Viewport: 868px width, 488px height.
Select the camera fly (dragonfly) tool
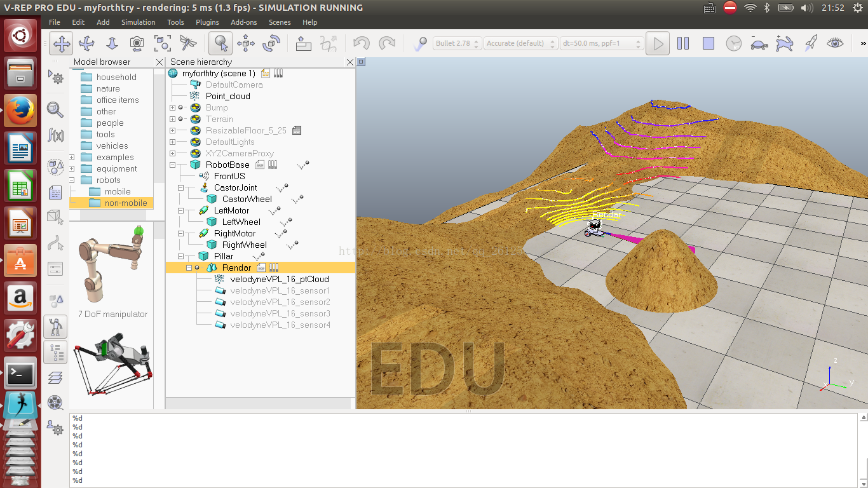(188, 43)
